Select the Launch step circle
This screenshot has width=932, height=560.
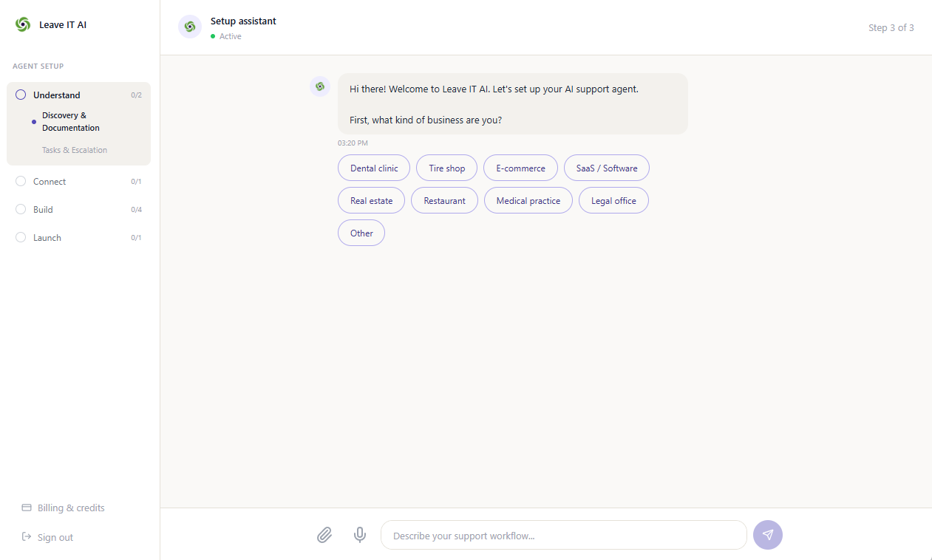(21, 237)
